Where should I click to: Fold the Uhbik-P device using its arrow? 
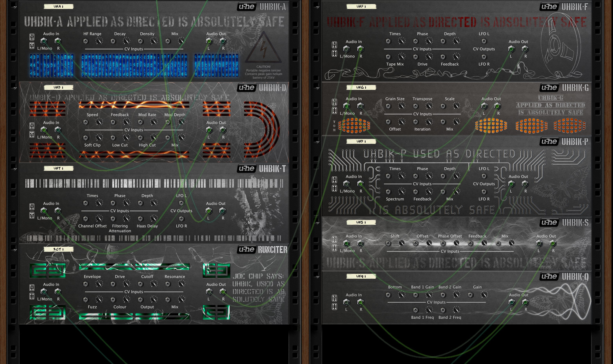tap(317, 142)
